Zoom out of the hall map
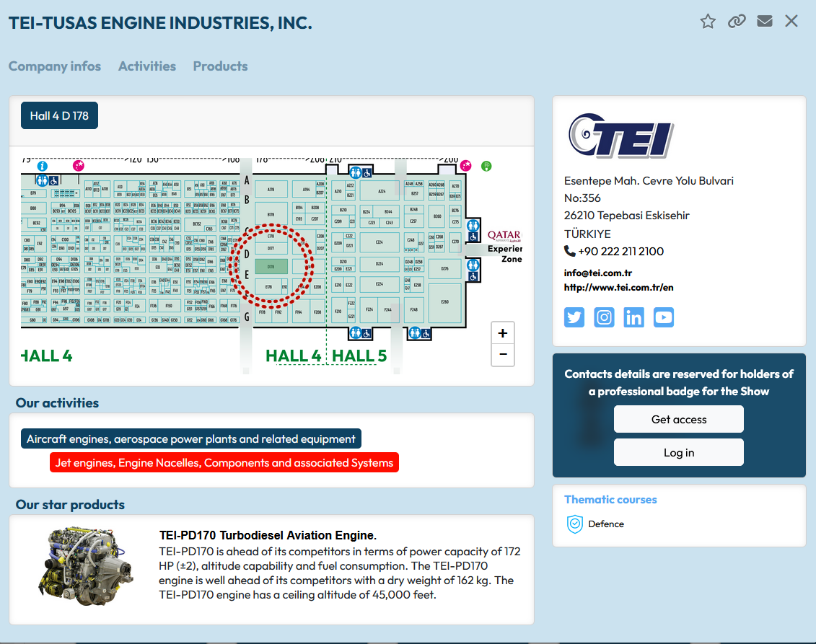This screenshot has width=816, height=644. tap(503, 355)
